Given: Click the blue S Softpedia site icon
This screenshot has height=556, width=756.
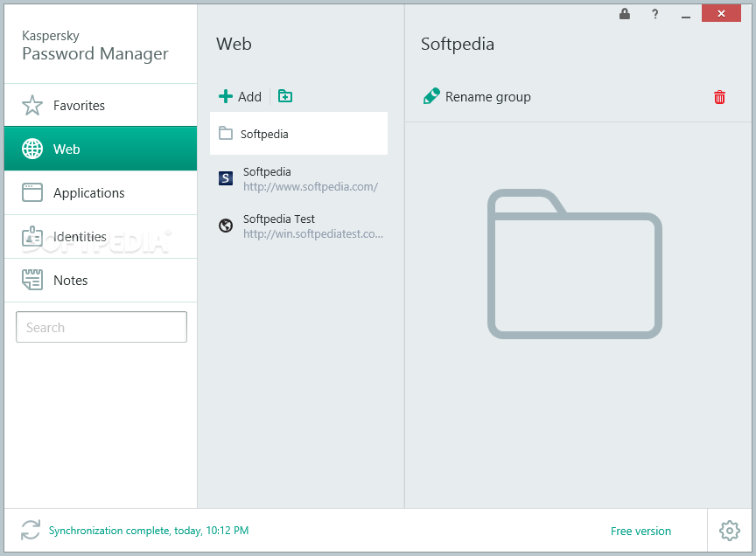Looking at the screenshot, I should click(x=226, y=178).
